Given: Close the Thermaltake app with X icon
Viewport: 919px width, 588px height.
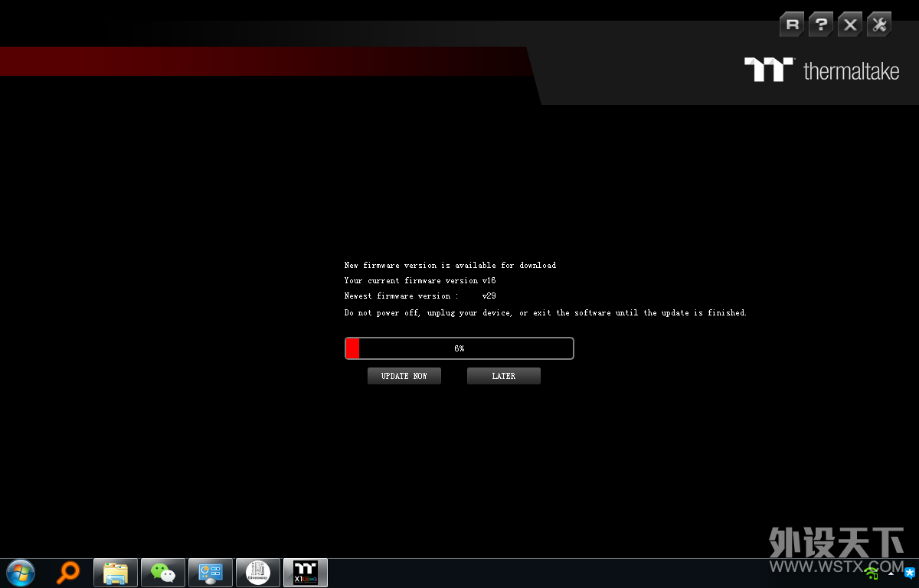Looking at the screenshot, I should pyautogui.click(x=849, y=24).
